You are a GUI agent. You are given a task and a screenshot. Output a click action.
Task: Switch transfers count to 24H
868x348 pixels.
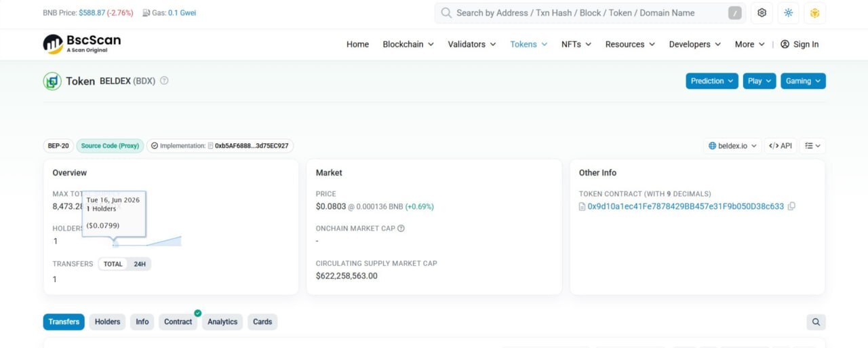tap(139, 264)
